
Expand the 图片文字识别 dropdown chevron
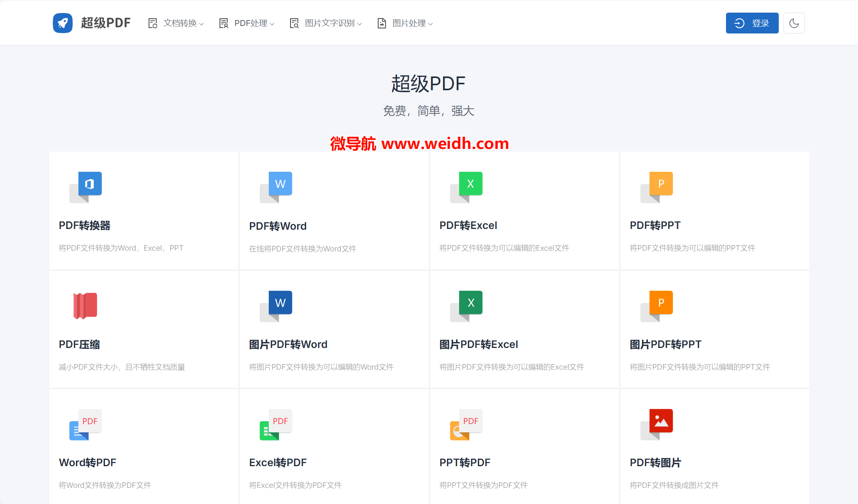click(x=359, y=24)
